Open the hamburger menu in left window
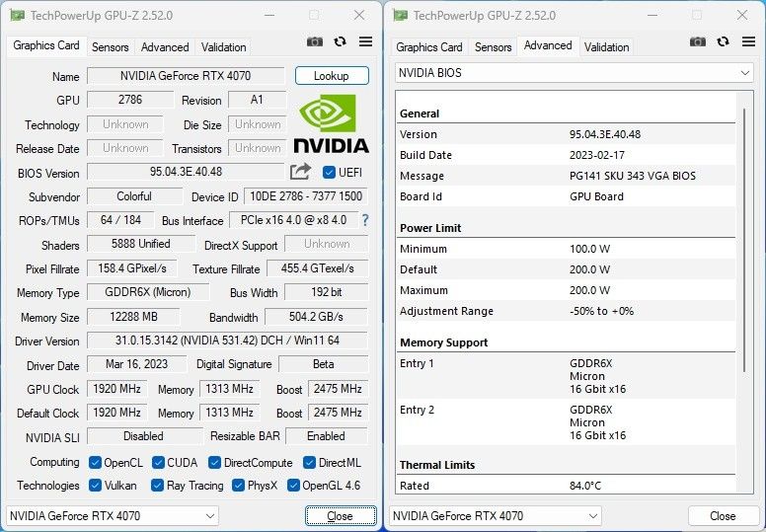The image size is (766, 532). click(x=365, y=42)
